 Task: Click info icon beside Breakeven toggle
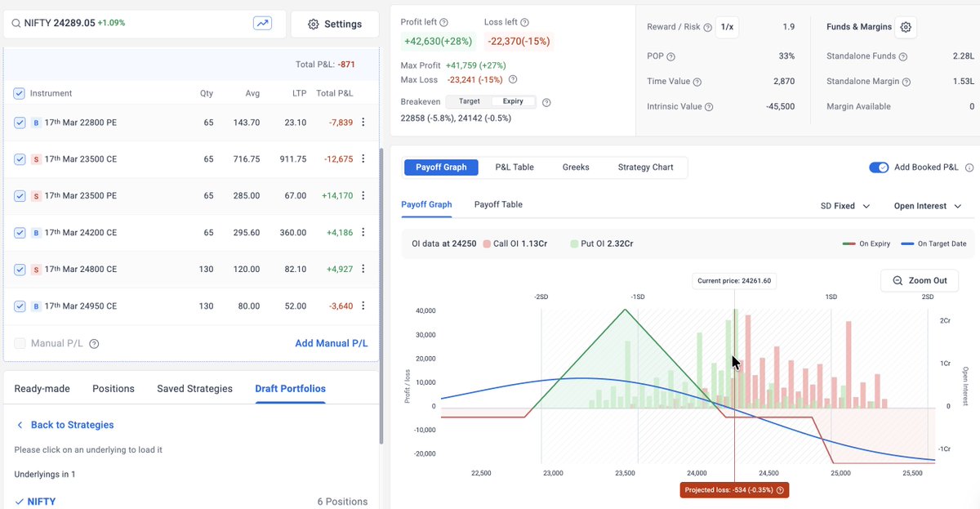[546, 102]
